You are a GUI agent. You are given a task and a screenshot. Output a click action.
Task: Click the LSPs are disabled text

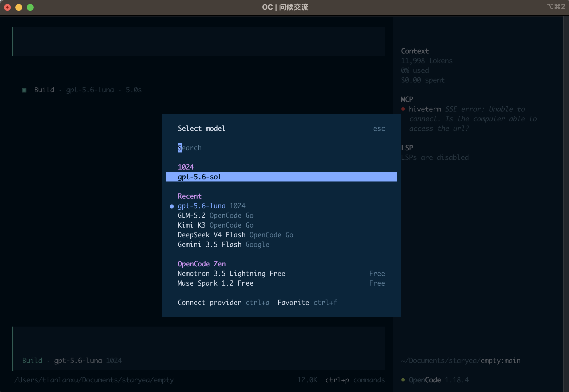[x=435, y=157]
